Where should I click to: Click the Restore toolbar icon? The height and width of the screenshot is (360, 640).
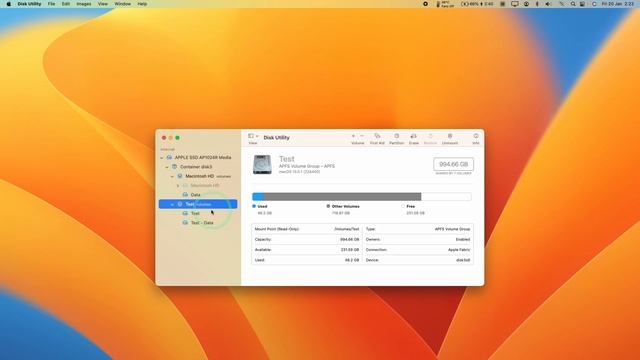pos(430,136)
